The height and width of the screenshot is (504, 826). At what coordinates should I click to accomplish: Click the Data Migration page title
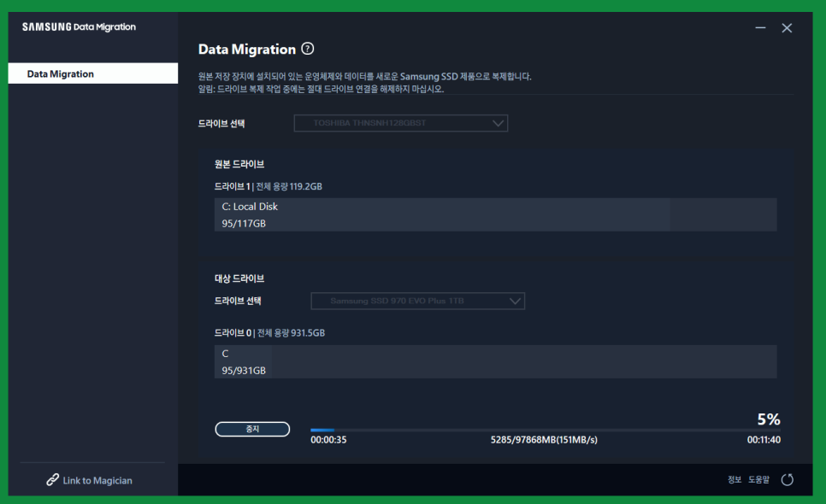click(247, 50)
